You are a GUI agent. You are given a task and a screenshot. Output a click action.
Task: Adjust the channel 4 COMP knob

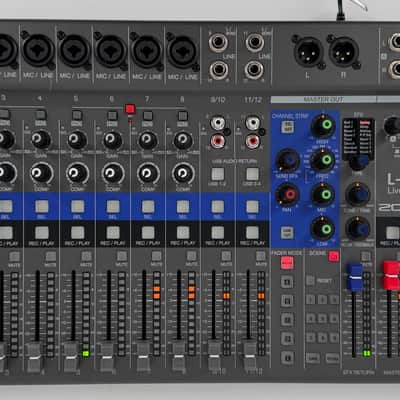(42, 173)
